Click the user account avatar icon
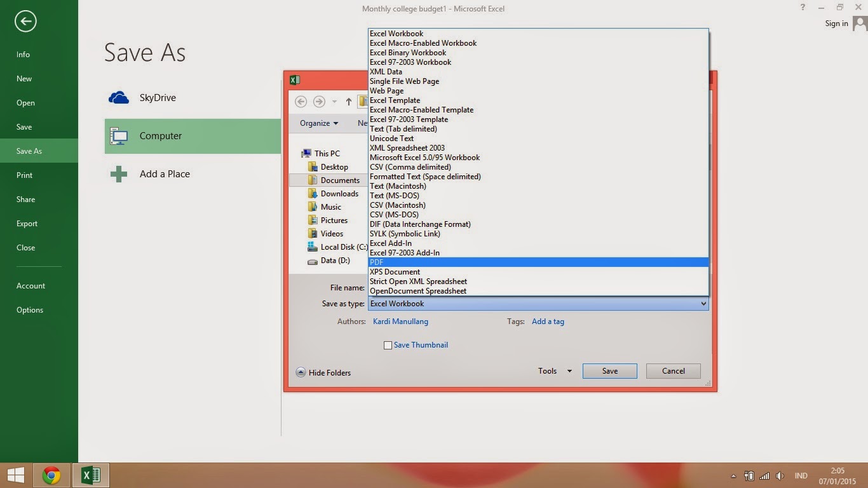This screenshot has height=488, width=868. pos(860,24)
